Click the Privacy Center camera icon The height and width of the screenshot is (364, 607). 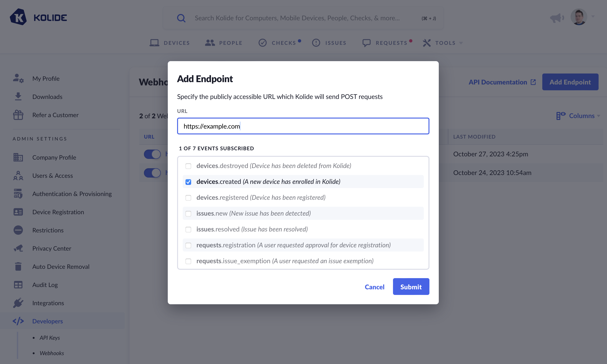pyautogui.click(x=18, y=248)
